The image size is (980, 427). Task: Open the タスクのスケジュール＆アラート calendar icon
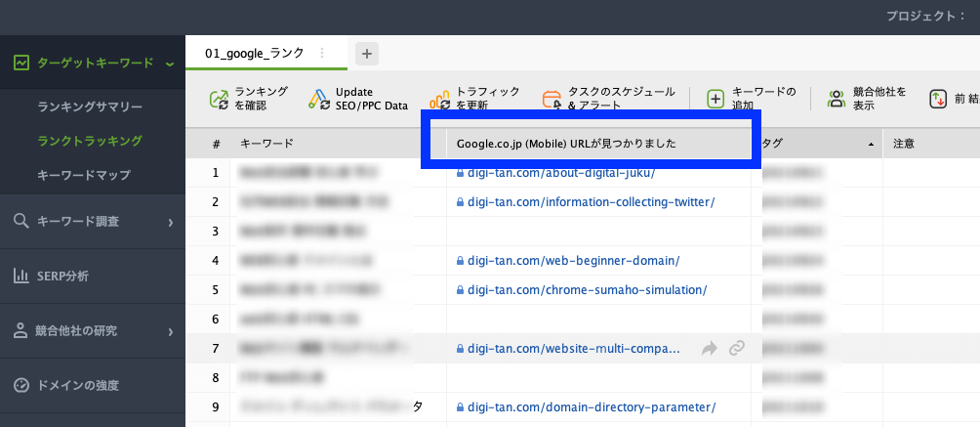[x=552, y=99]
